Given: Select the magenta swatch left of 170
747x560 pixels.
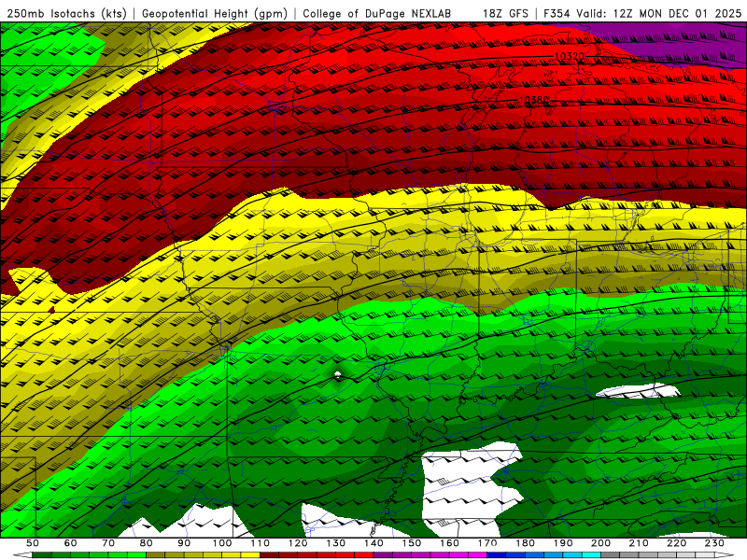Looking at the screenshot, I should coord(478,554).
